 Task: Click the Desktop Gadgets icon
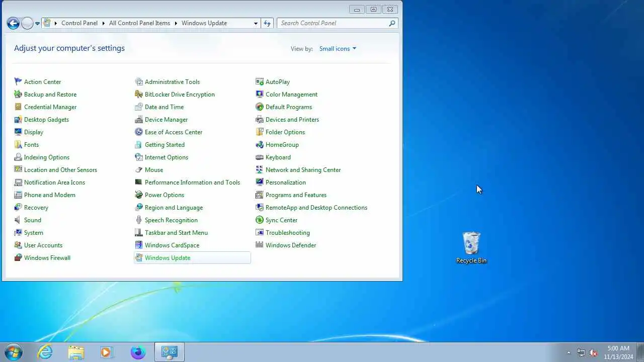[x=18, y=119]
